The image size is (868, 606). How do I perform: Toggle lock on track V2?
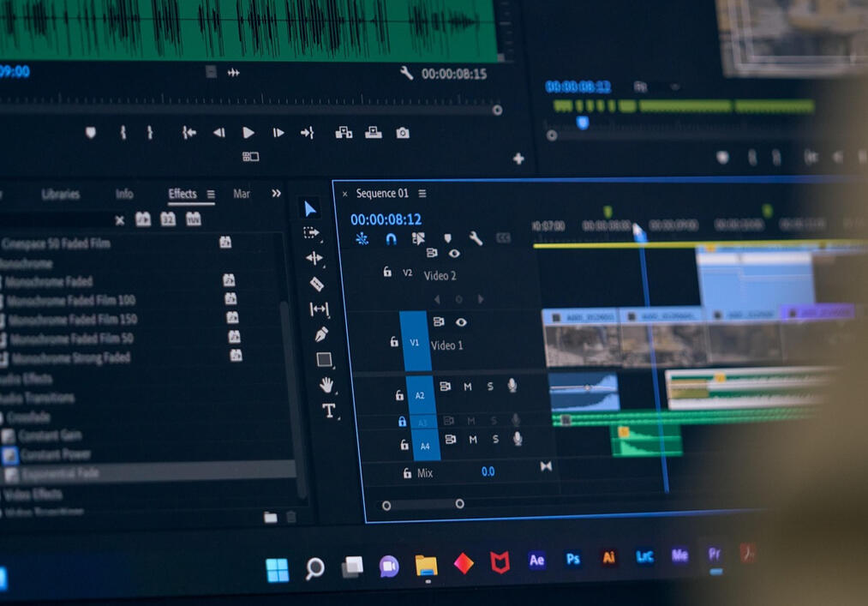click(387, 272)
